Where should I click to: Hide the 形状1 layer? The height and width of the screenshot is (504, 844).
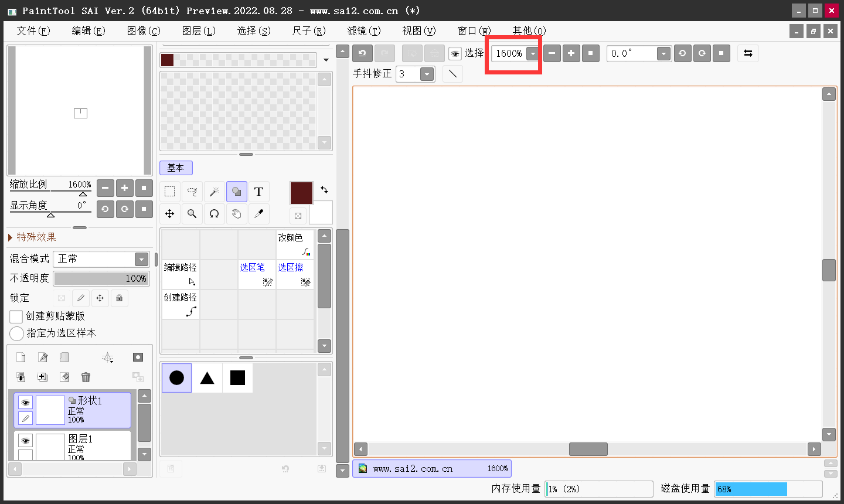pyautogui.click(x=25, y=403)
